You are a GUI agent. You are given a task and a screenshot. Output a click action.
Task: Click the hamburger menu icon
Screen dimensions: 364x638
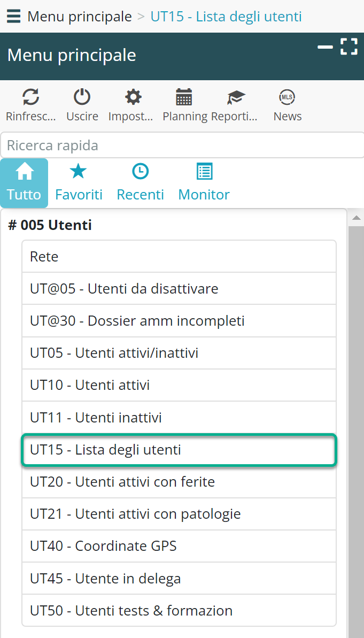coord(14,17)
